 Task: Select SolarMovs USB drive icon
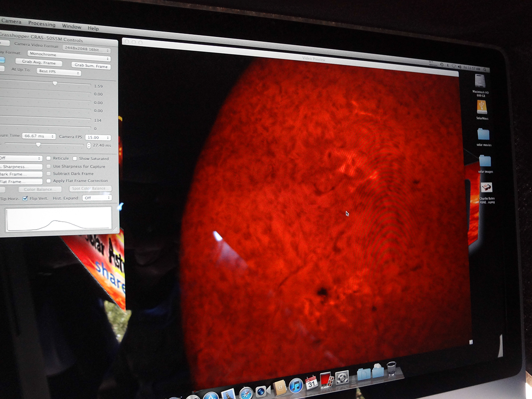482,107
